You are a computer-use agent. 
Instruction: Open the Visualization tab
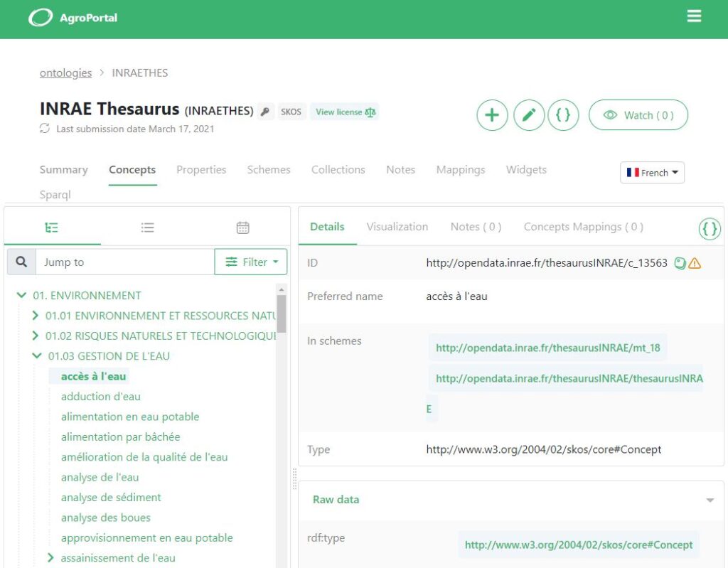[x=397, y=227]
